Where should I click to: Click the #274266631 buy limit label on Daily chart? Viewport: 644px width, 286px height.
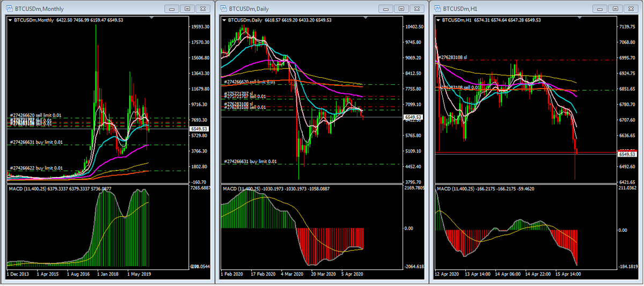point(251,161)
